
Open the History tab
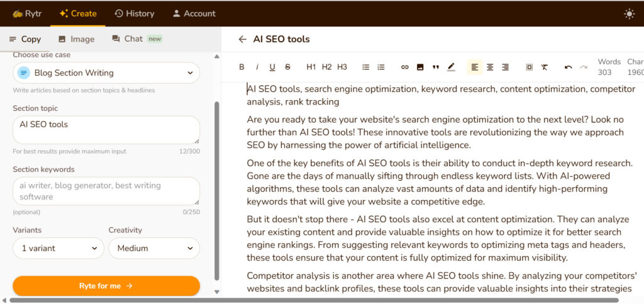135,14
